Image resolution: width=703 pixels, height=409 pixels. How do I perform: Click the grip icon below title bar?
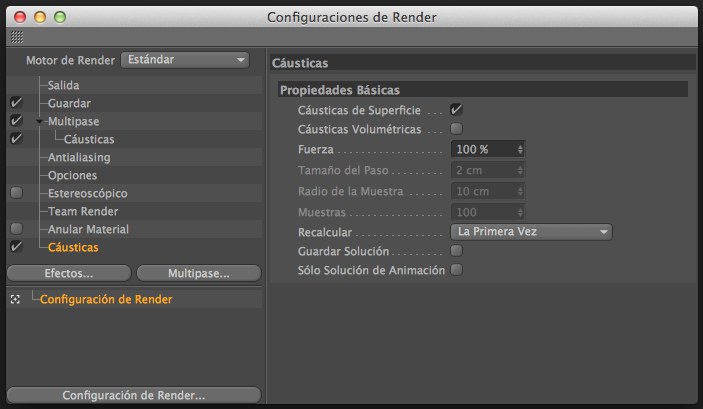16,35
